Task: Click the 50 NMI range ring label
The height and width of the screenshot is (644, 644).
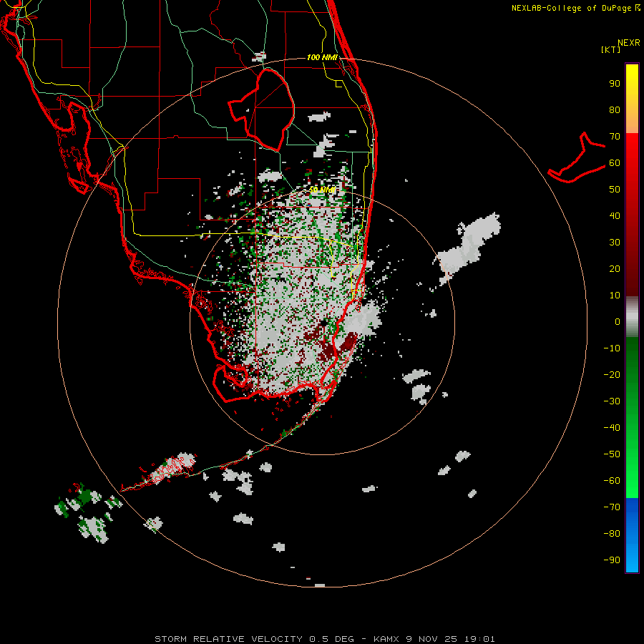Action: (322, 190)
